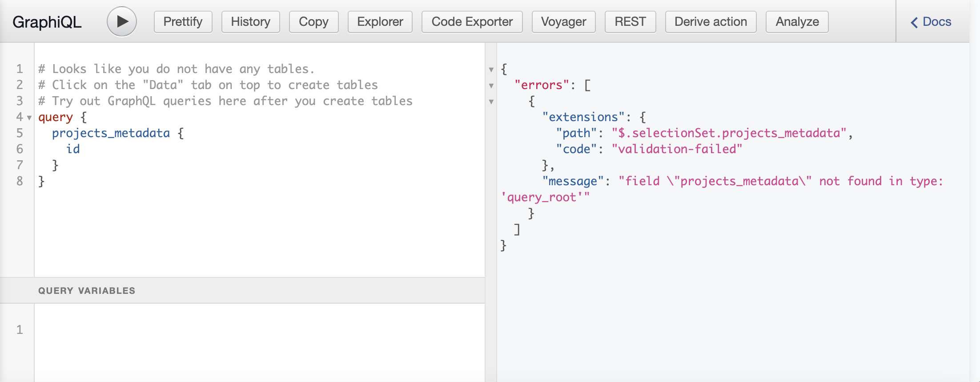The image size is (980, 382).
Task: Select Derive action
Action: 711,22
